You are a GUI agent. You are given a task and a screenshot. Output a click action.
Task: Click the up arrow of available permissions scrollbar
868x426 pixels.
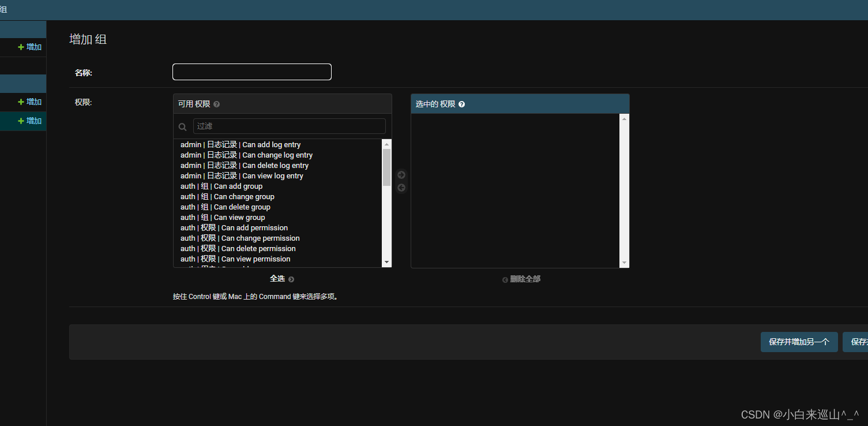click(x=386, y=144)
